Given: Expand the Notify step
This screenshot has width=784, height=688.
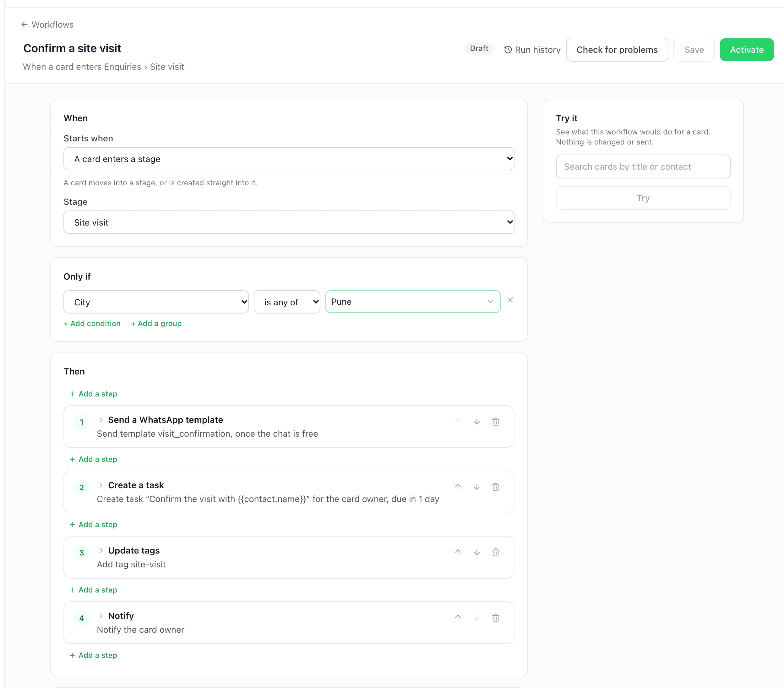Looking at the screenshot, I should (101, 615).
